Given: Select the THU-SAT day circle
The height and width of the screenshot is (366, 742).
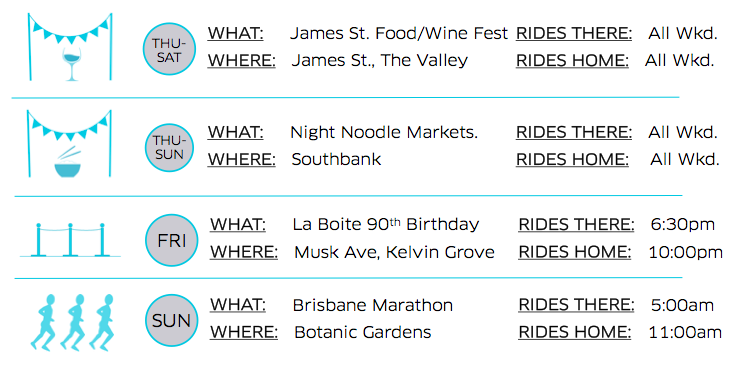Looking at the screenshot, I should click(169, 49).
